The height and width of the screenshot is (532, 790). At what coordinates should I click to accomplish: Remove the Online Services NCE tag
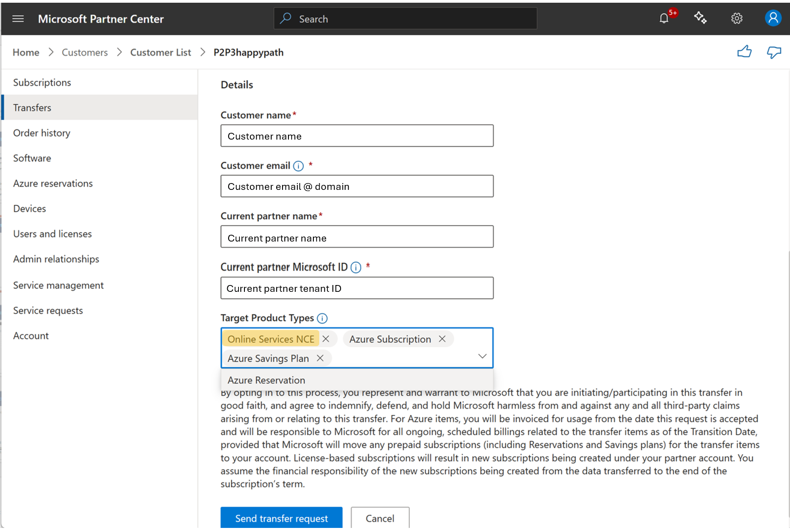326,339
